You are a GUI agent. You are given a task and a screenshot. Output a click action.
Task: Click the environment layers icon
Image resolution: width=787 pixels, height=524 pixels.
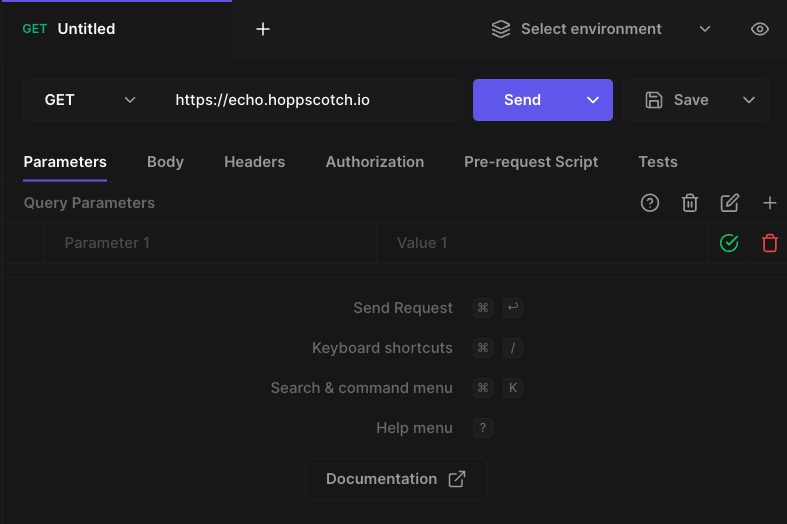[500, 29]
